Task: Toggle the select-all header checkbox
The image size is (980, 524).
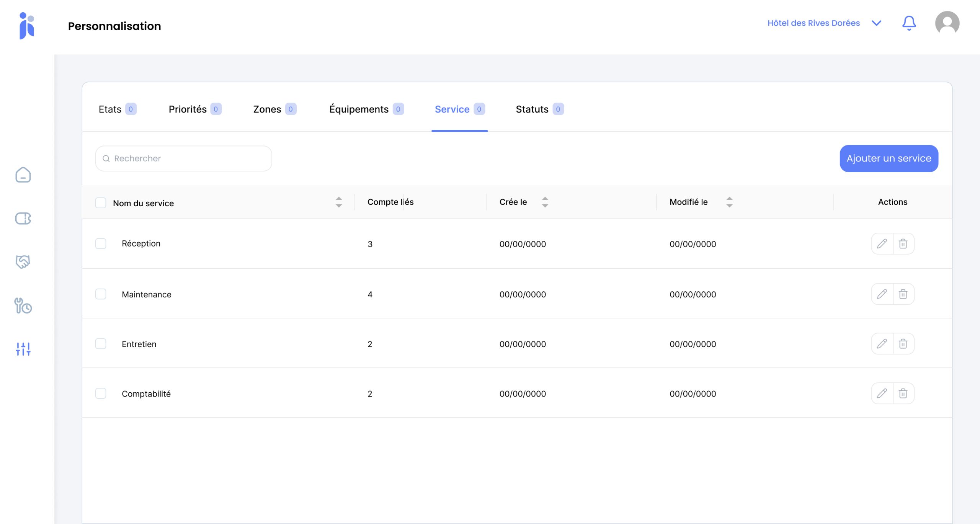Action: click(x=101, y=203)
